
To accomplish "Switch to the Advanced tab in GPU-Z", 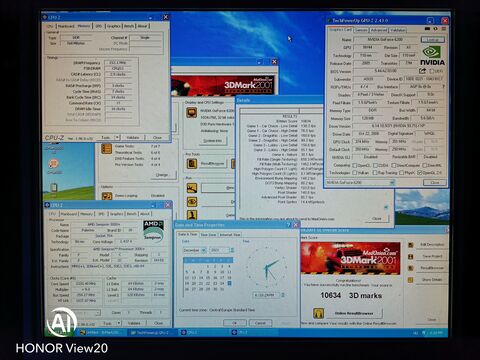I will point(379,30).
